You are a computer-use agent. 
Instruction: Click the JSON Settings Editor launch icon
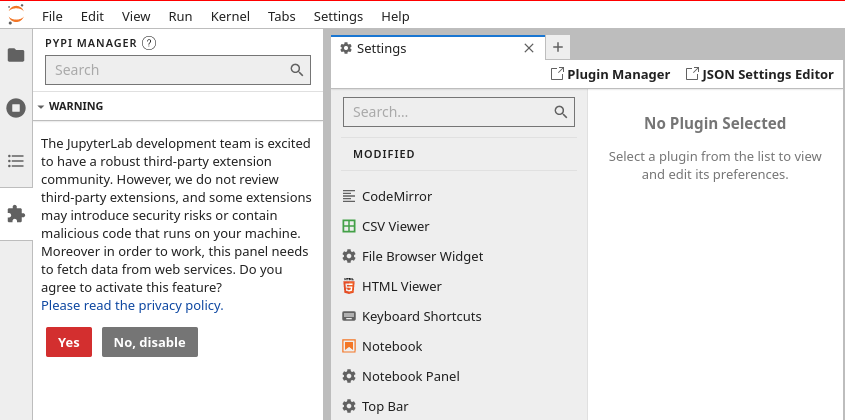(692, 74)
